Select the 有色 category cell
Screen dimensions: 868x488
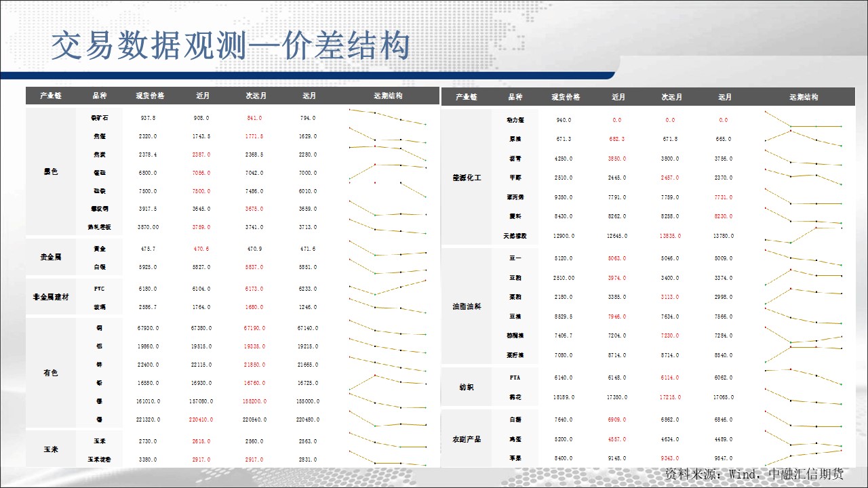(51, 373)
